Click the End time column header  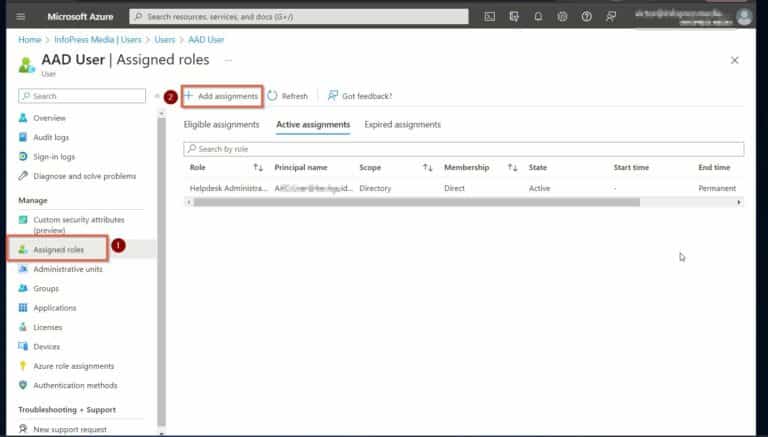[x=714, y=168]
